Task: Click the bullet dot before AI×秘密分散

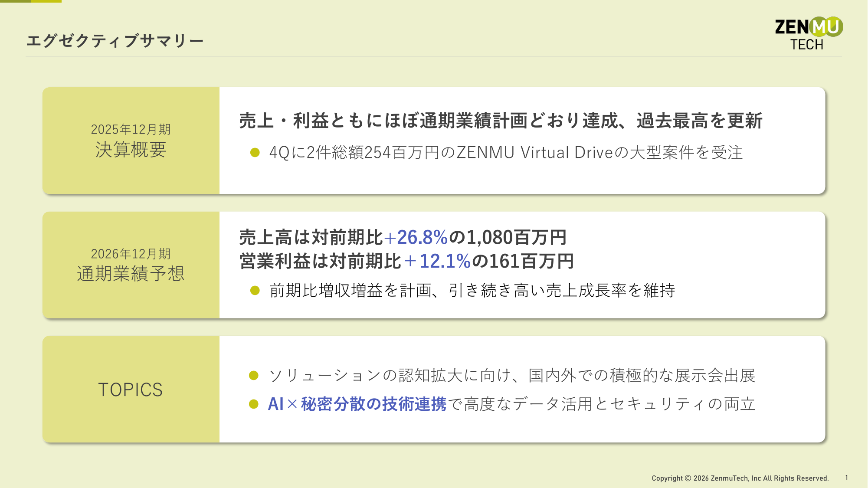Action: [x=254, y=404]
